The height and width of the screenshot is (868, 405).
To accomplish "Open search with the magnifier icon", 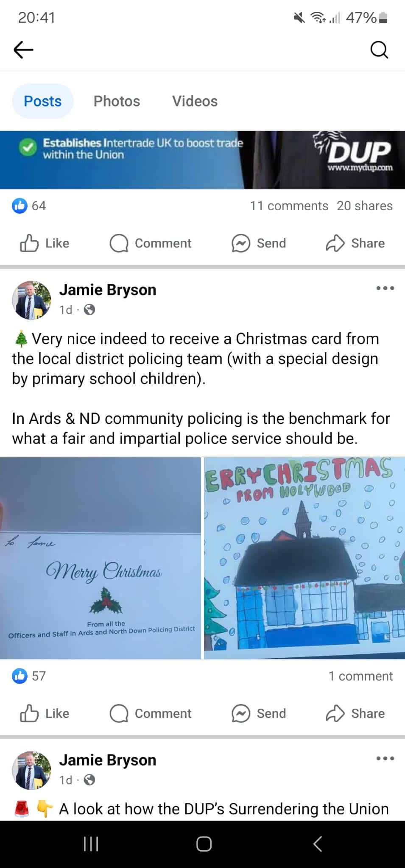I will click(x=379, y=50).
